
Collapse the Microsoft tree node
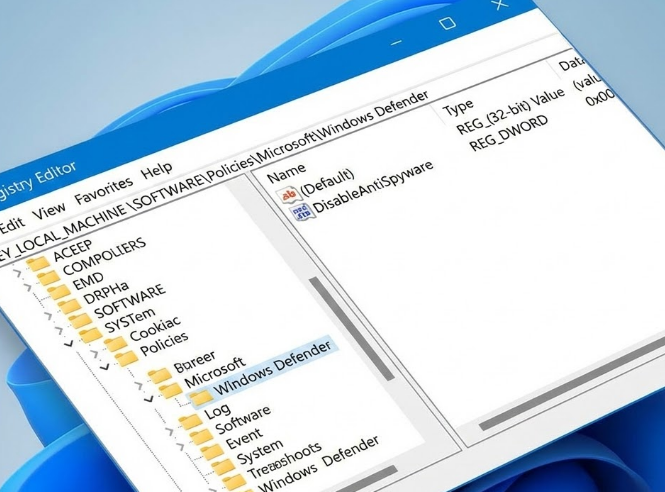point(148,399)
